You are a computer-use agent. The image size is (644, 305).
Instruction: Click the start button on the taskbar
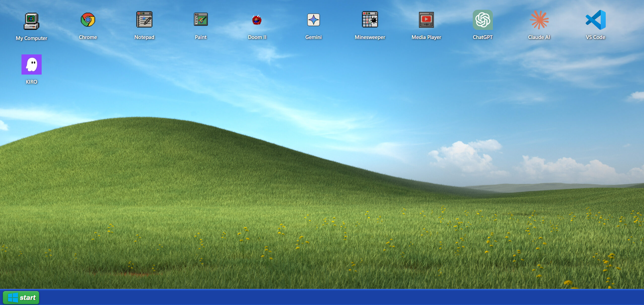[21, 298]
